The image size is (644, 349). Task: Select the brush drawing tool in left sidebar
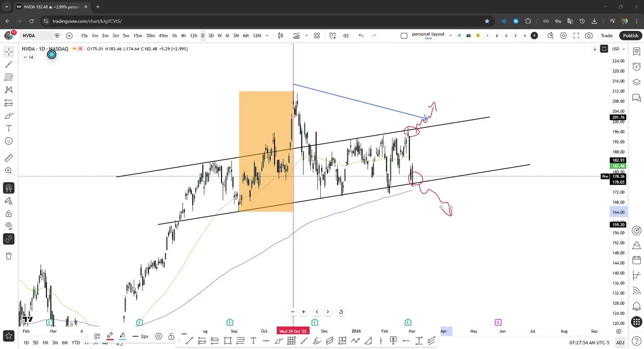[x=9, y=116]
